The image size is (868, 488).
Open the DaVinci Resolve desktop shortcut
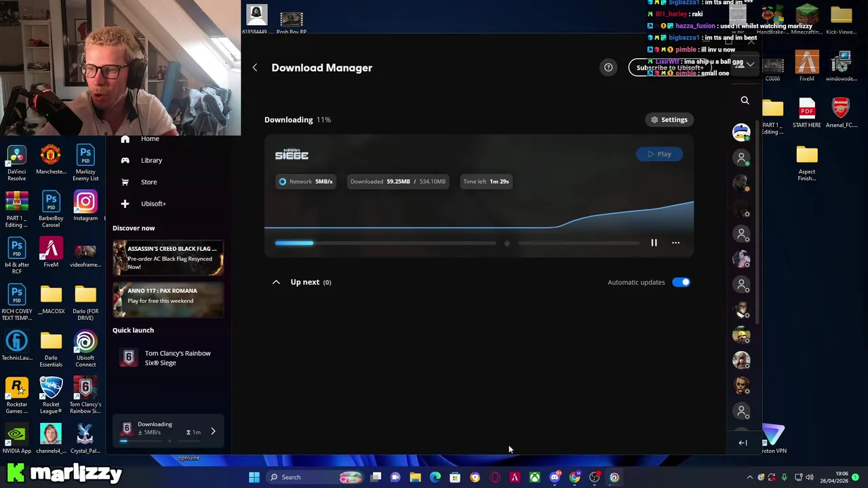17,163
